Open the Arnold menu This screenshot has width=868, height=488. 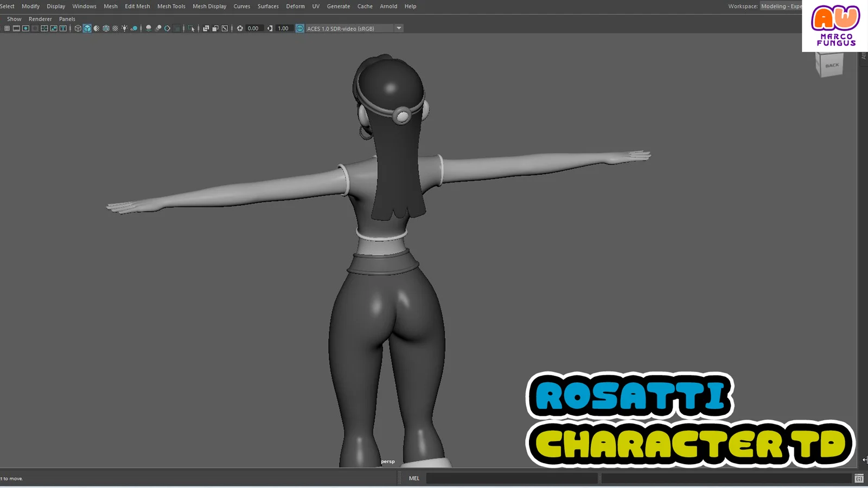(388, 6)
